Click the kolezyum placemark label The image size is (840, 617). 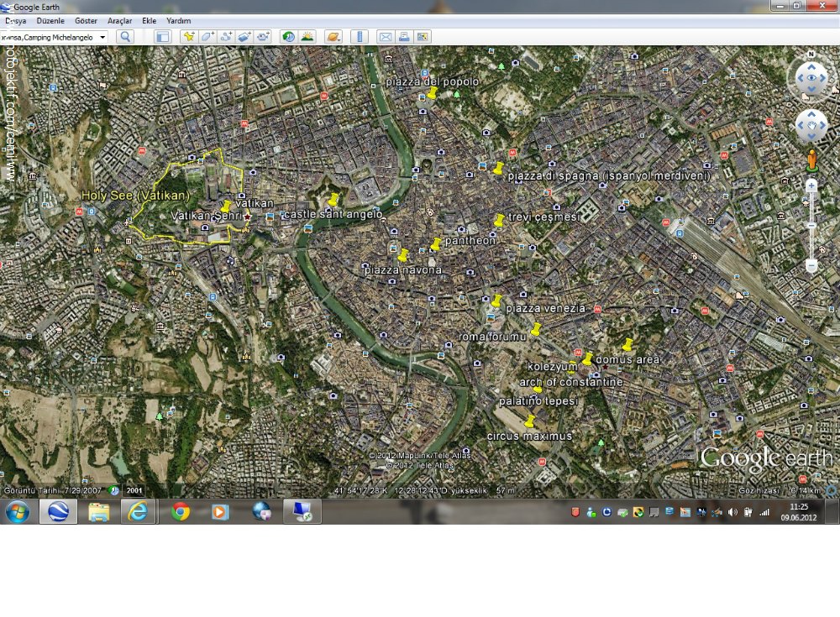click(x=553, y=367)
